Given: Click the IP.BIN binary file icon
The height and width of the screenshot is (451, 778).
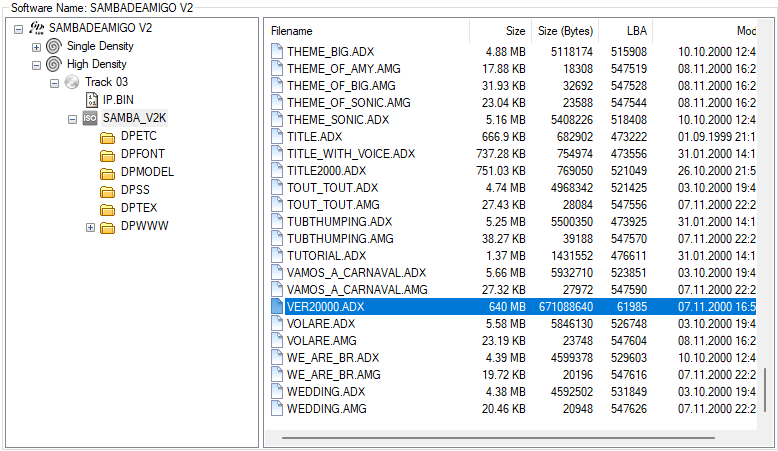Looking at the screenshot, I should (92, 100).
